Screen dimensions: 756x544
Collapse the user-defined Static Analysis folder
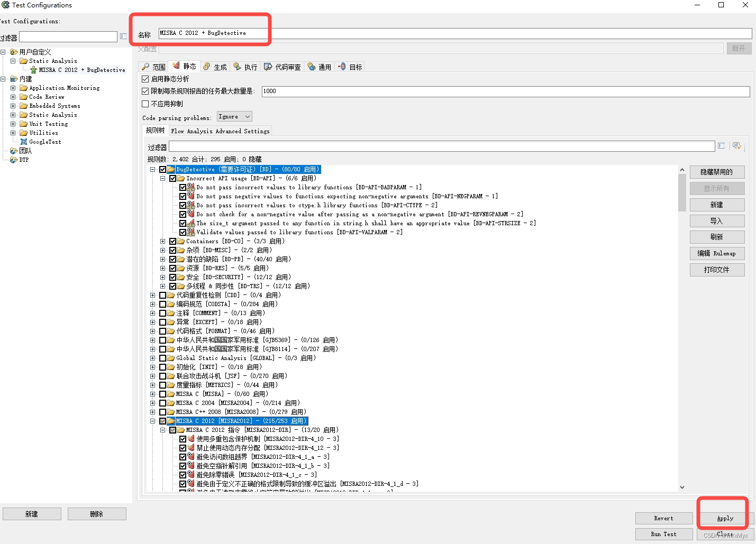(13, 61)
